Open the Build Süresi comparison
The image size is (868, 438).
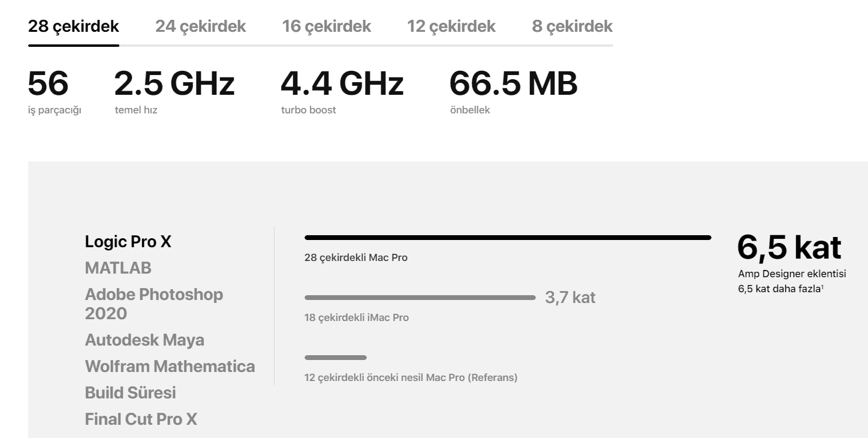(x=130, y=392)
